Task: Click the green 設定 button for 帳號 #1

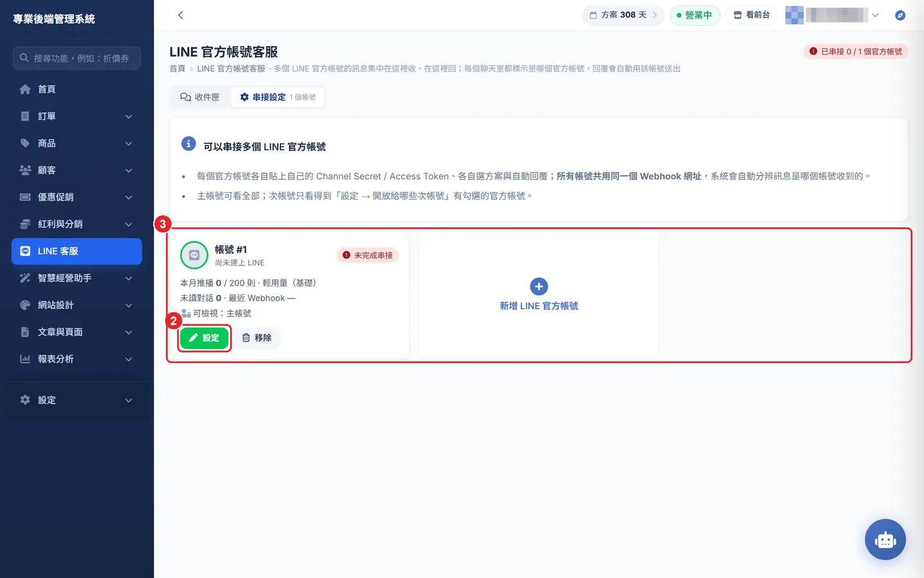Action: [x=204, y=338]
